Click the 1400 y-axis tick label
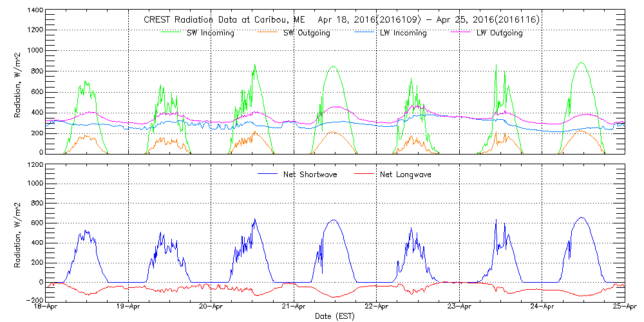644x322 pixels. point(35,12)
